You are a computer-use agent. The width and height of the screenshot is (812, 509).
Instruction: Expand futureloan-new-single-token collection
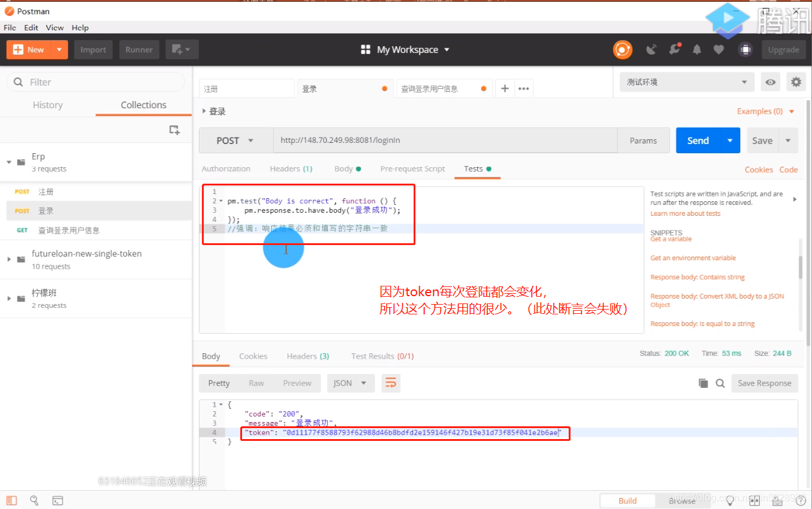click(9, 260)
